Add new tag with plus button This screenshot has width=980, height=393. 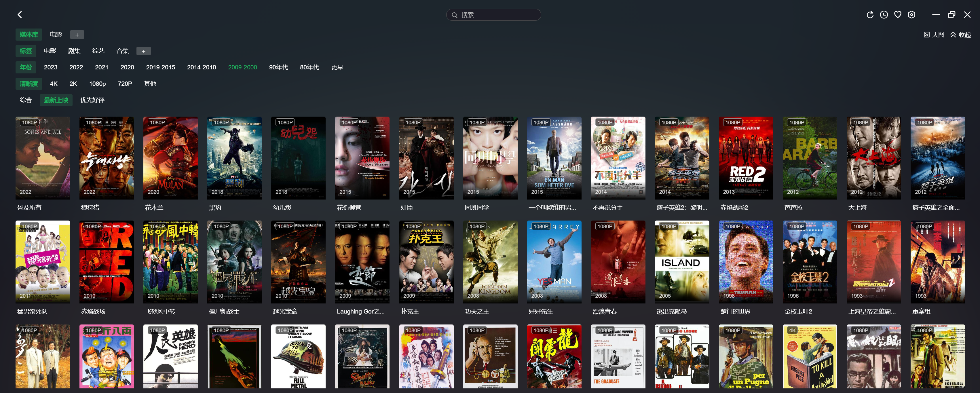(x=143, y=51)
